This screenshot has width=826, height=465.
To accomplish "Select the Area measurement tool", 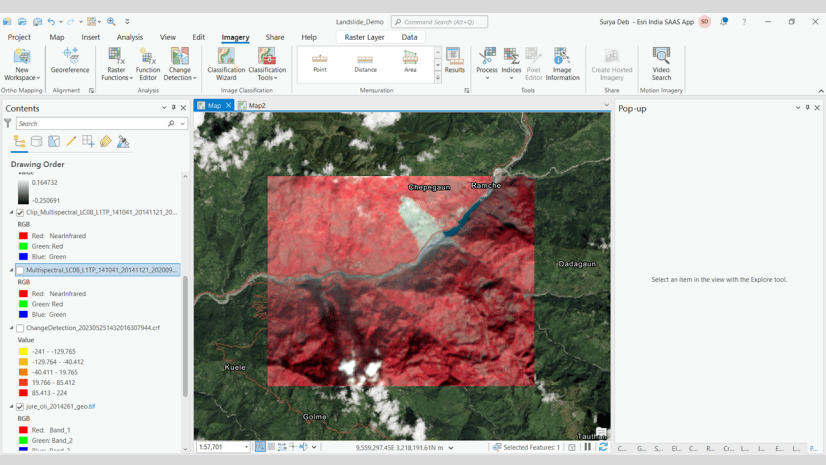I will pyautogui.click(x=410, y=63).
